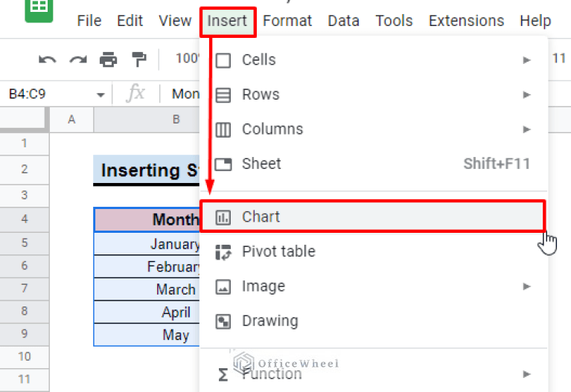Expand the Rows submenu arrow
Viewport: 571px width, 392px height.
tap(527, 94)
